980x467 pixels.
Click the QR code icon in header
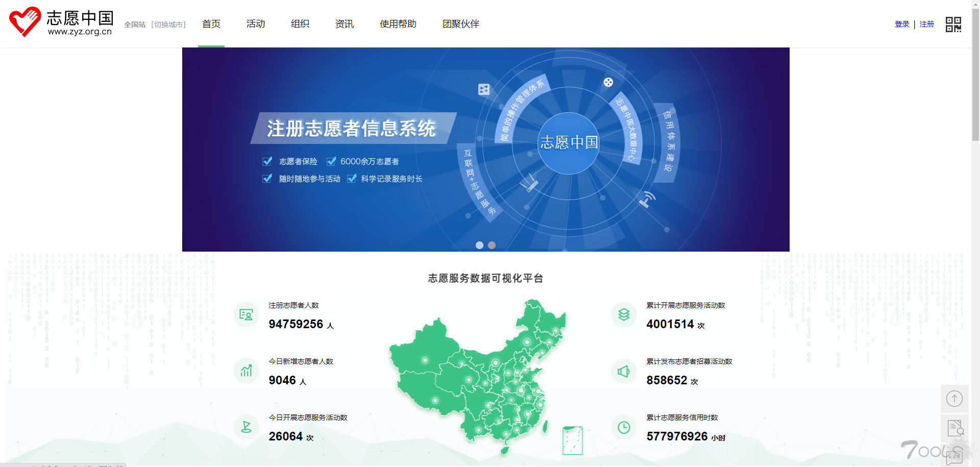pos(953,24)
